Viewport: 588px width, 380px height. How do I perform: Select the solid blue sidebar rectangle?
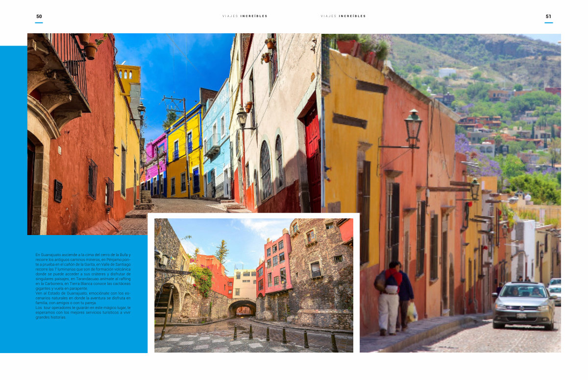pyautogui.click(x=13, y=196)
